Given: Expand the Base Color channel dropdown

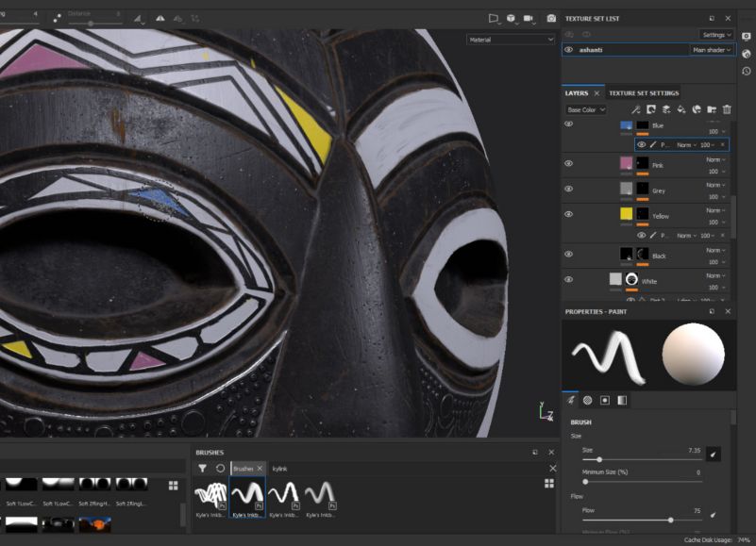Looking at the screenshot, I should tap(586, 110).
